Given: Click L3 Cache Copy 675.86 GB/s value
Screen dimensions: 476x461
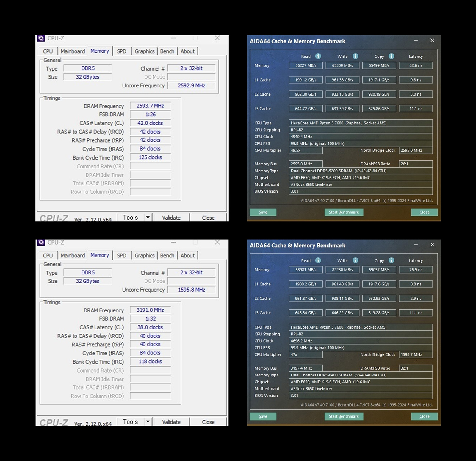Looking at the screenshot, I should coord(379,109).
